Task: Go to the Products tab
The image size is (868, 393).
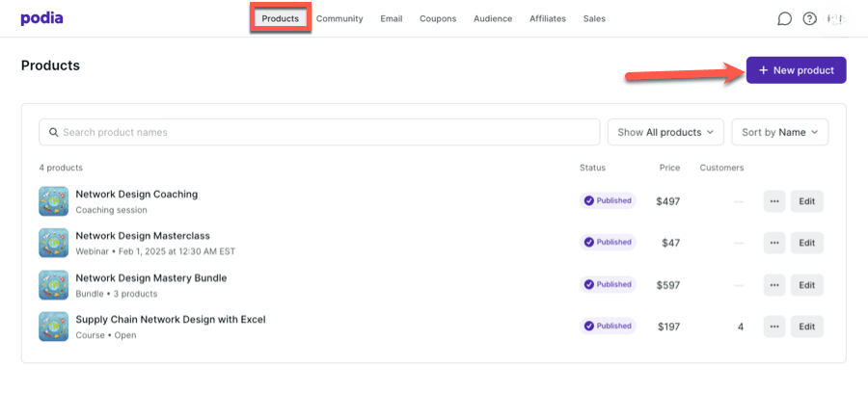Action: click(x=281, y=18)
